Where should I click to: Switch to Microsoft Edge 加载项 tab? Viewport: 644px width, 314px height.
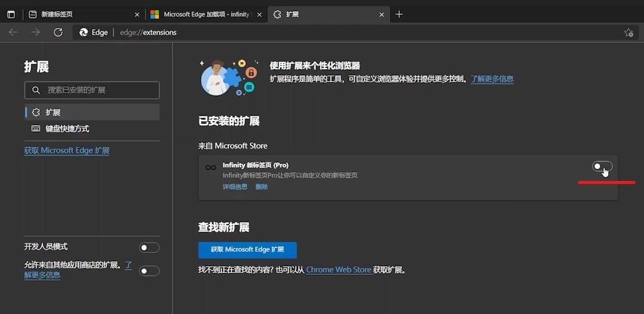(x=206, y=14)
